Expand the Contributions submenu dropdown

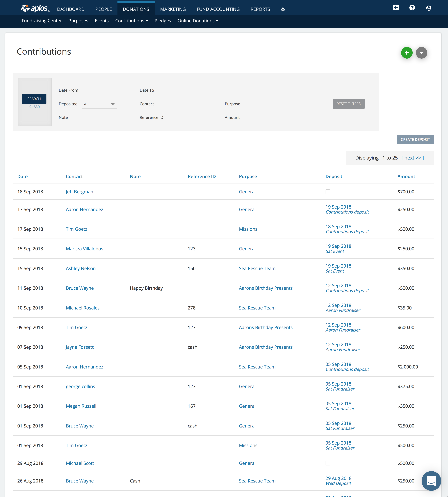pos(131,21)
